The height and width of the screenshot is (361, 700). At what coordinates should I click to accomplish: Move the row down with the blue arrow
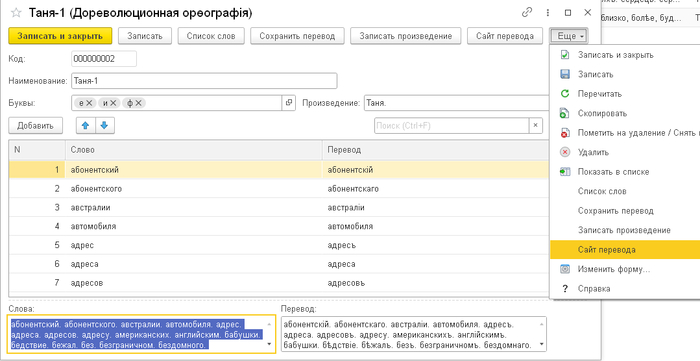click(104, 126)
